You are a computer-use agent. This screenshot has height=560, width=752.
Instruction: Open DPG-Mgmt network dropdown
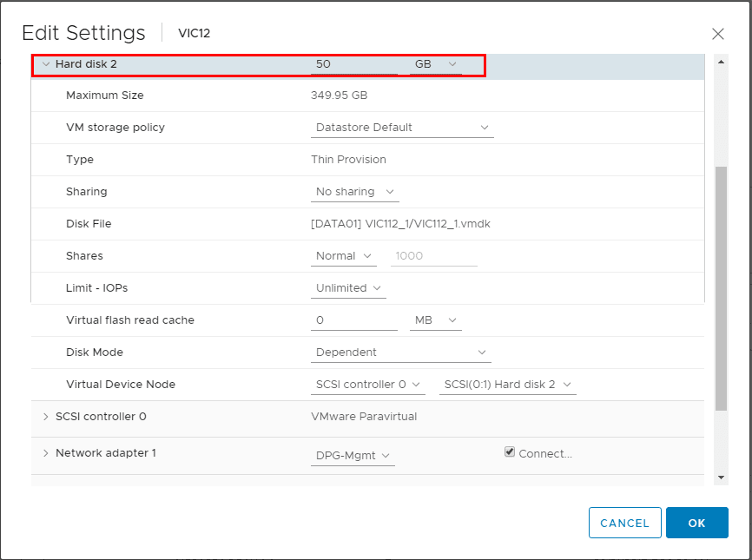click(x=353, y=456)
